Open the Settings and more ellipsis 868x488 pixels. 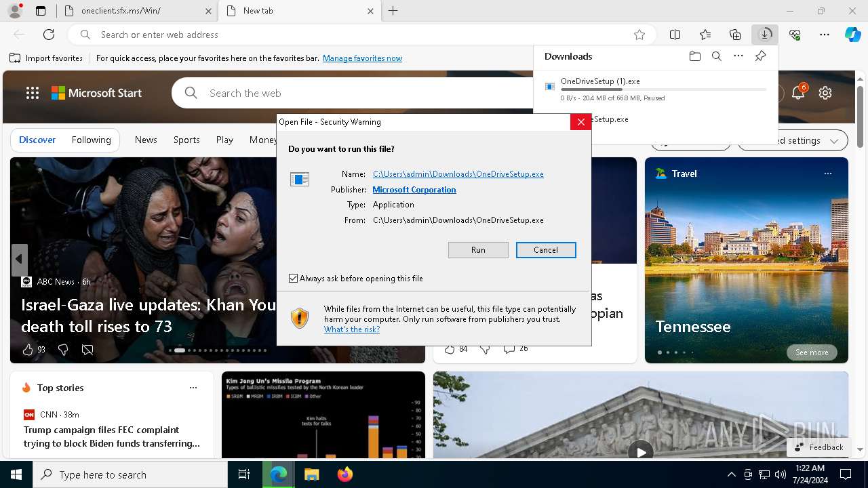pyautogui.click(x=825, y=35)
